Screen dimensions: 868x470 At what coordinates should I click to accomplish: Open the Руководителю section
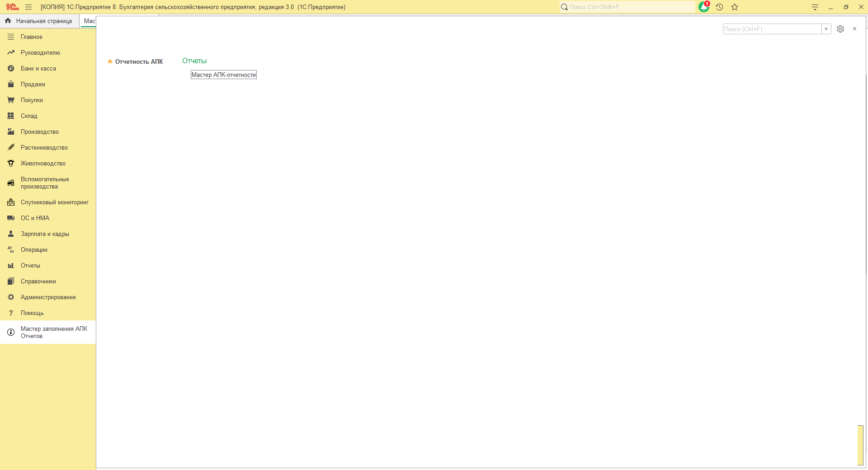tap(48, 53)
